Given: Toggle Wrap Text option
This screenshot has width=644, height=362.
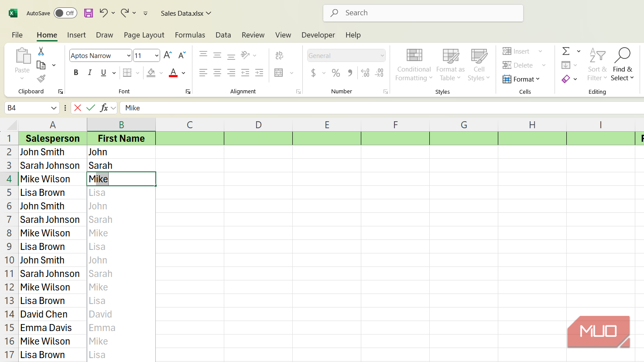Looking at the screenshot, I should pos(279,55).
